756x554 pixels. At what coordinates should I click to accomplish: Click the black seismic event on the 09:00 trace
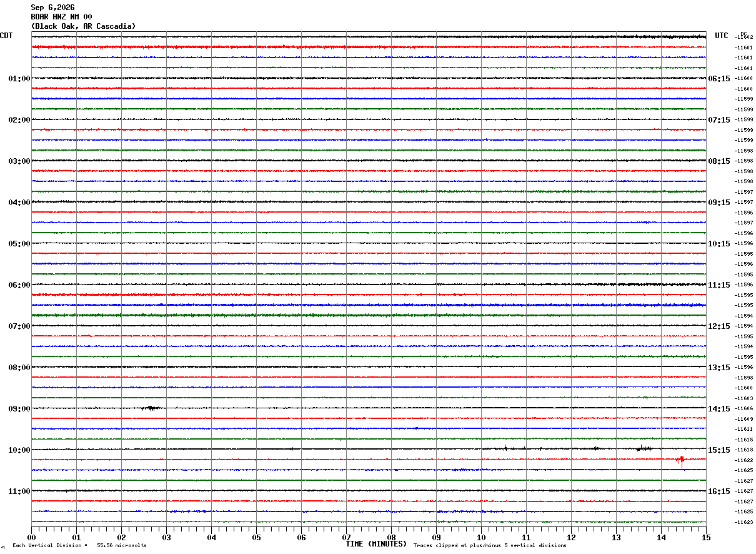[151, 408]
